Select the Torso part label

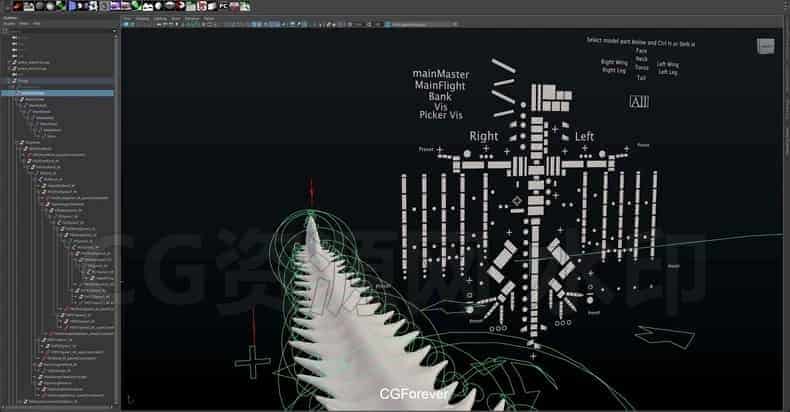click(x=641, y=67)
